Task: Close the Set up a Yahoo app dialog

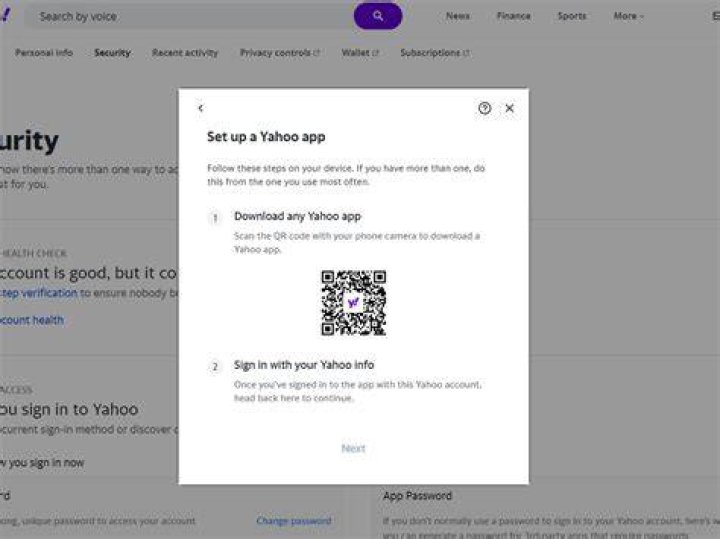Action: click(509, 108)
